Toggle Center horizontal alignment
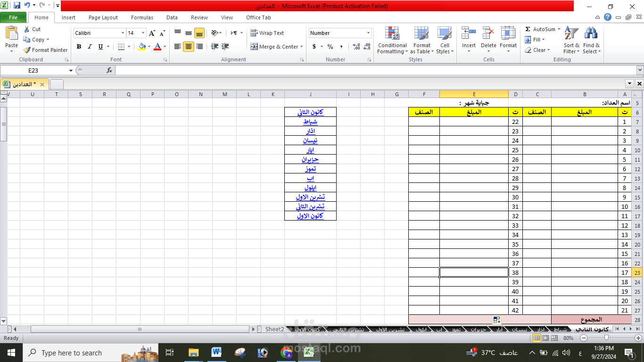This screenshot has width=644, height=362. pos(189,47)
